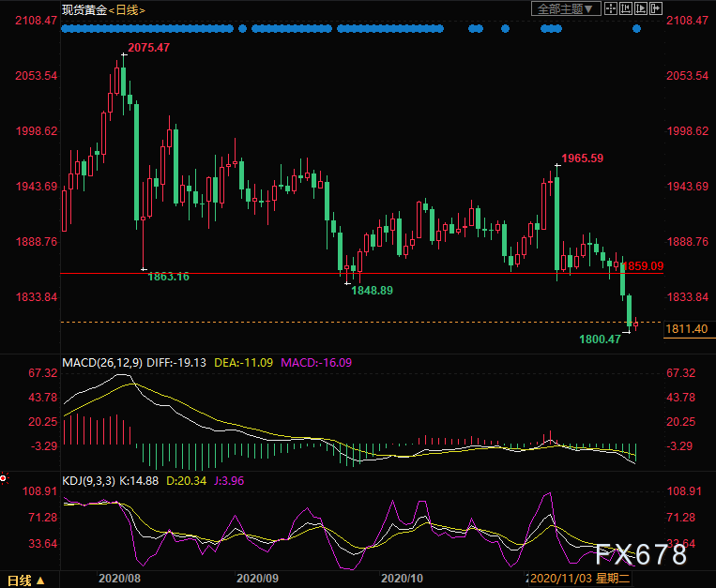
Task: Select the MACD(26,12,9) indicator label
Action: pyautogui.click(x=102, y=363)
